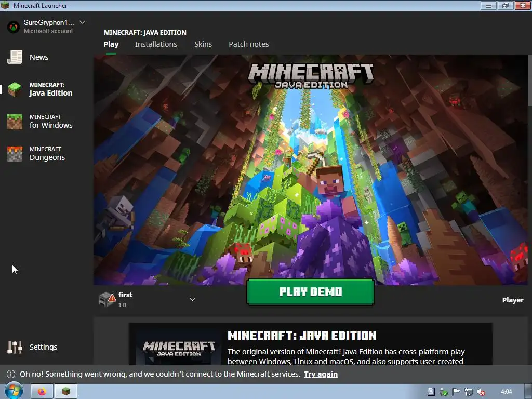This screenshot has height=399, width=532.
Task: Switch to the Installations tab
Action: click(156, 44)
